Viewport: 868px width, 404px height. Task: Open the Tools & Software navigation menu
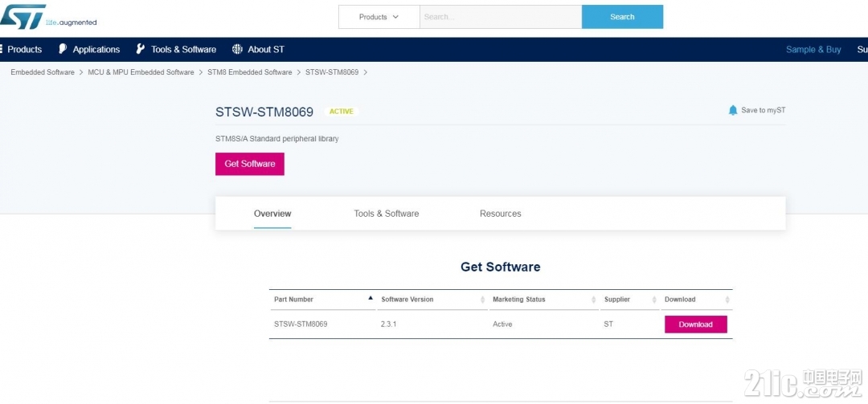coord(183,49)
